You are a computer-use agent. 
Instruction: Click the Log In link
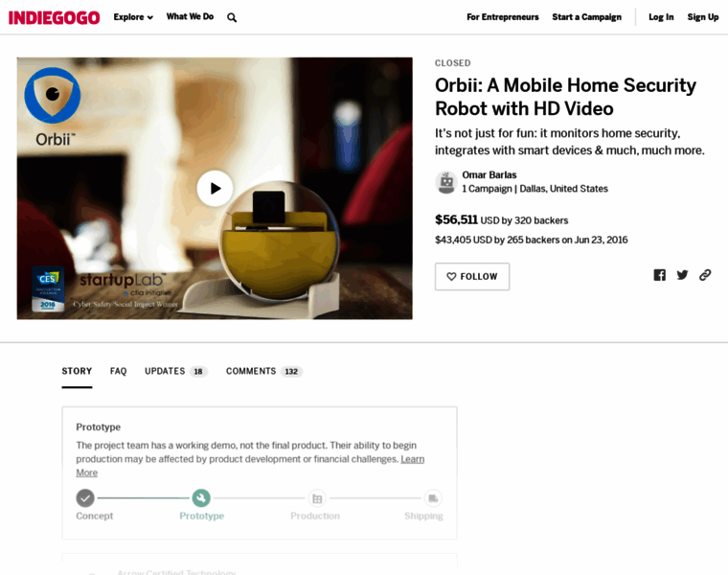pyautogui.click(x=661, y=17)
